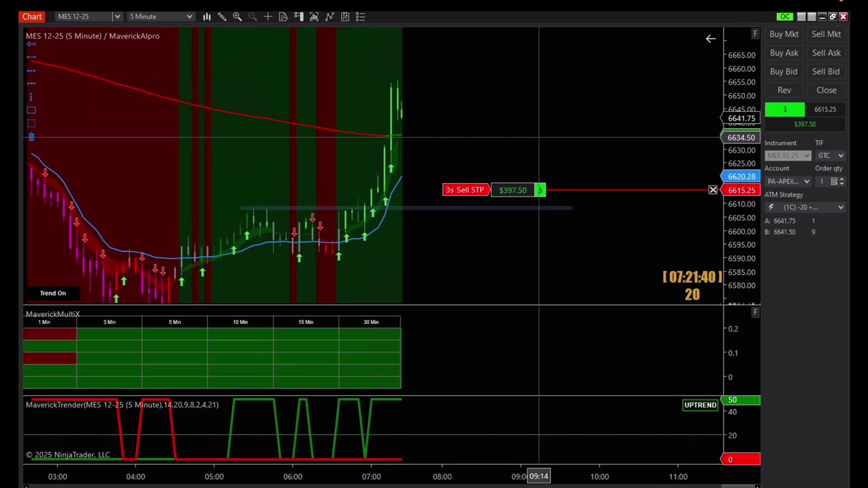The width and height of the screenshot is (868, 488).
Task: Cancel the Sell STP order with X
Action: (x=713, y=190)
